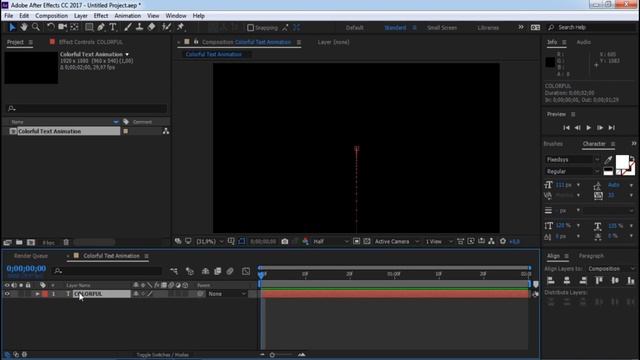Jump to first frame in Preview

(566, 128)
